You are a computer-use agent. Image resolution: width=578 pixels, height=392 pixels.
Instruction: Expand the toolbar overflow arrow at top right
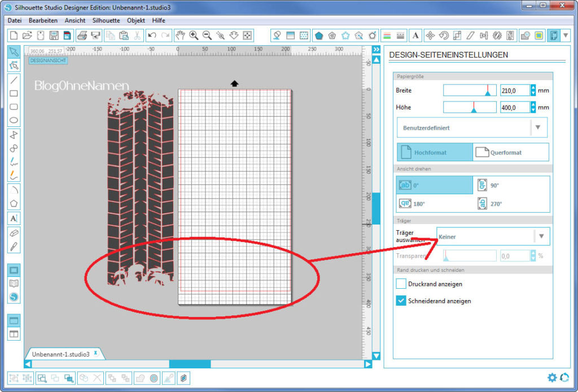point(566,36)
